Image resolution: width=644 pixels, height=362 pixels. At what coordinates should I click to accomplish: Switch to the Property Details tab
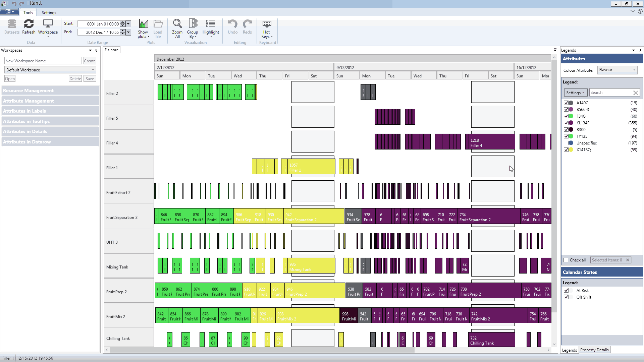tap(594, 350)
